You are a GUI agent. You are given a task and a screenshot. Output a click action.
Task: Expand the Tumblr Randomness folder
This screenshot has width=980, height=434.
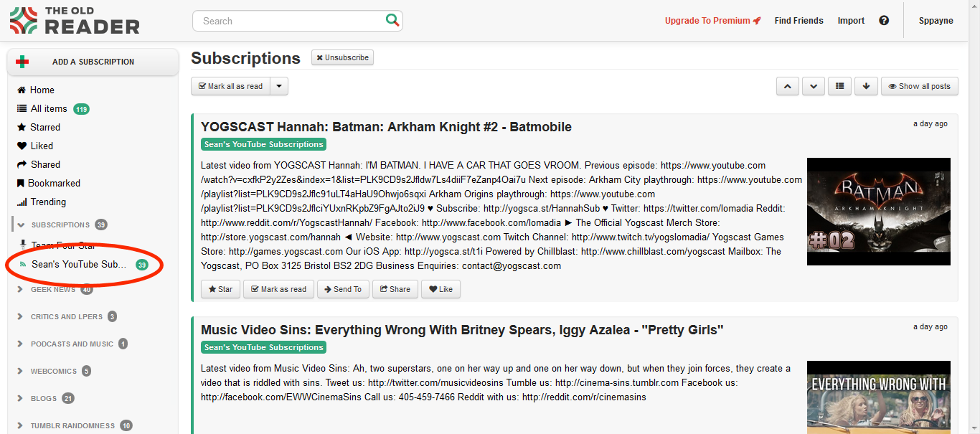click(20, 425)
